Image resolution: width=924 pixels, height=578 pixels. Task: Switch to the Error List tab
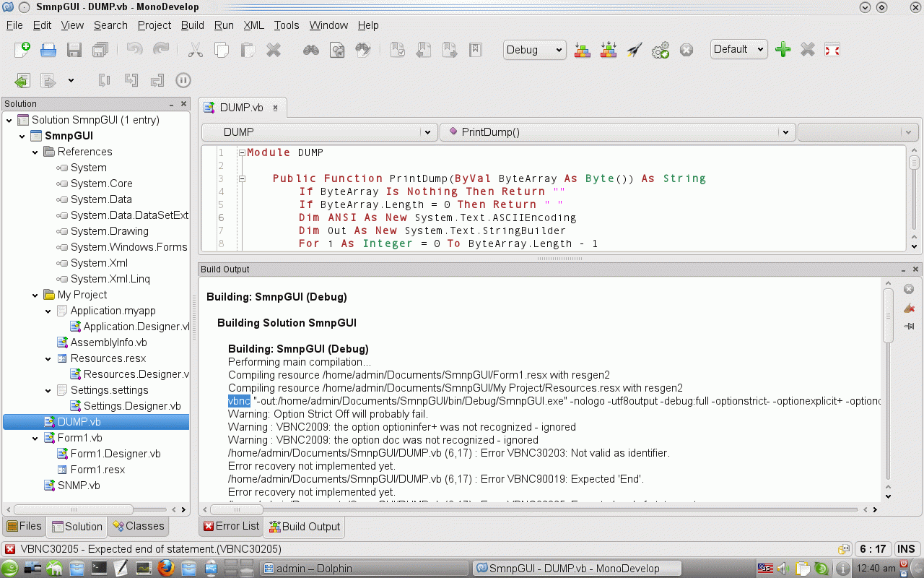(231, 526)
